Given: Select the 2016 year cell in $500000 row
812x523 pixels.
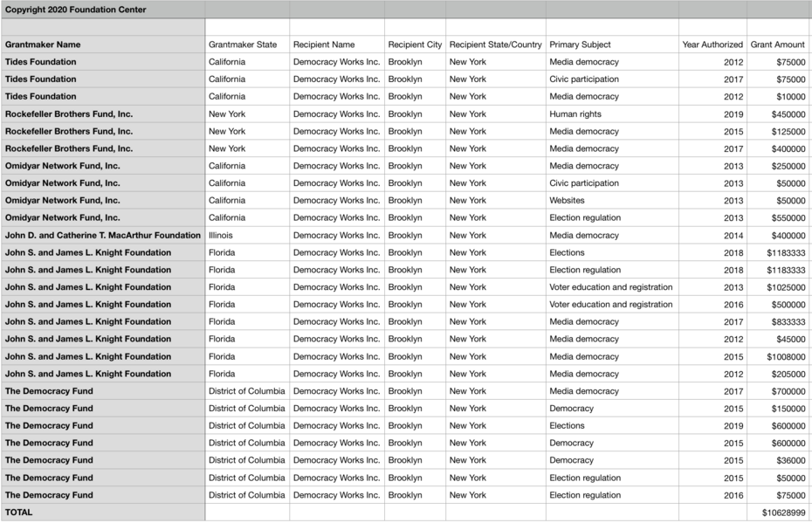Looking at the screenshot, I should tap(712, 305).
